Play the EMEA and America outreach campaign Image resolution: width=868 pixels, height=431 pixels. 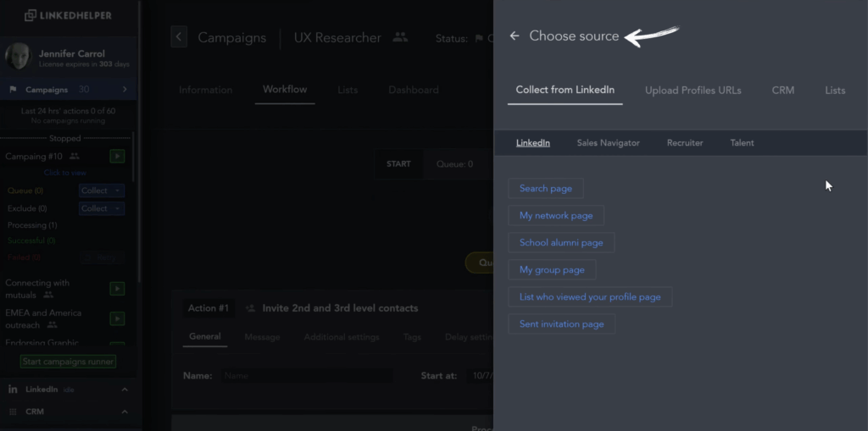117,318
